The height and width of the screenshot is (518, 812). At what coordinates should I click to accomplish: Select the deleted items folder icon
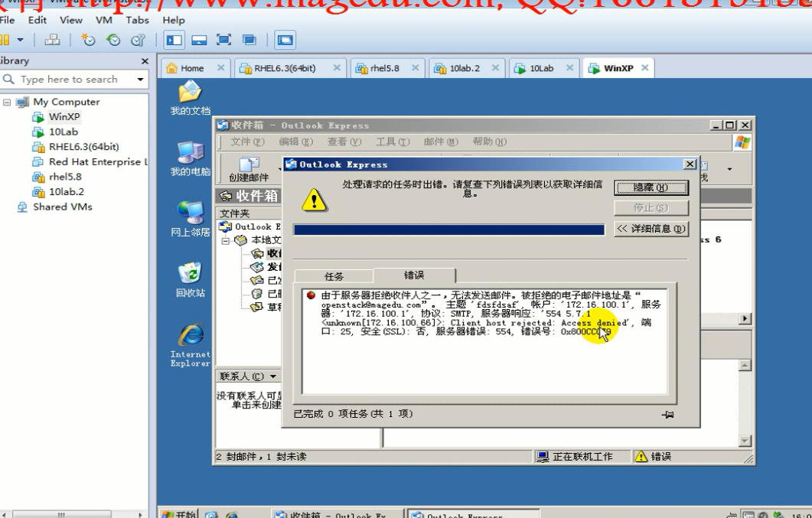click(257, 294)
